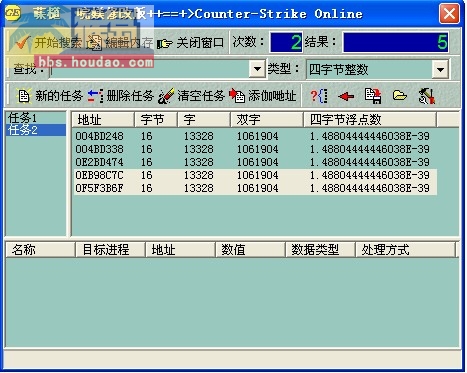Click Delete Task (删除任务) button

click(x=120, y=96)
